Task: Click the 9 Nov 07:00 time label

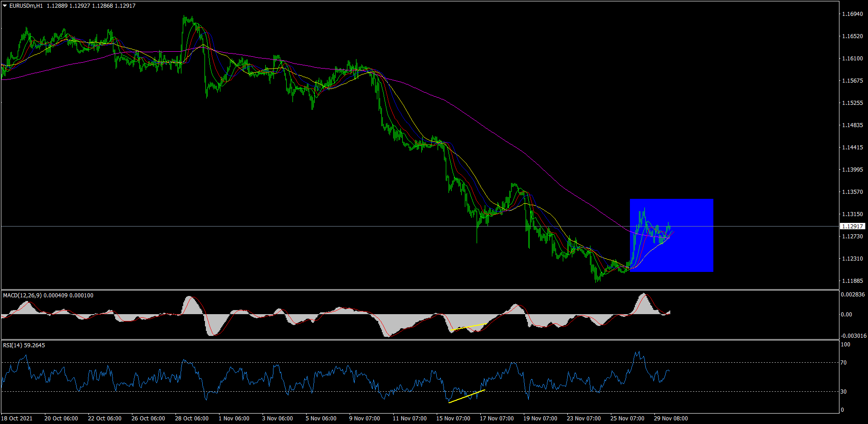Action: click(365, 419)
